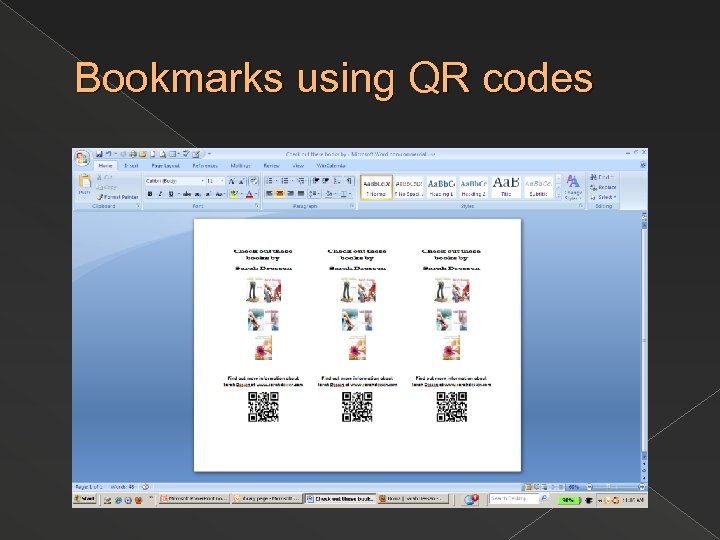Undo last action in Quick Access Toolbar
The width and height of the screenshot is (720, 540).
[x=108, y=154]
